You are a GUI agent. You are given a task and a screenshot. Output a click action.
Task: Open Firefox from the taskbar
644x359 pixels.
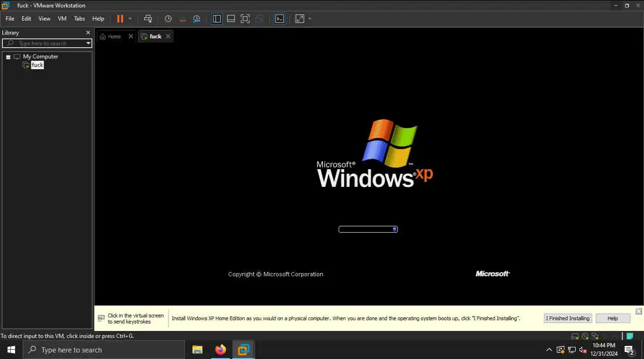pos(220,350)
